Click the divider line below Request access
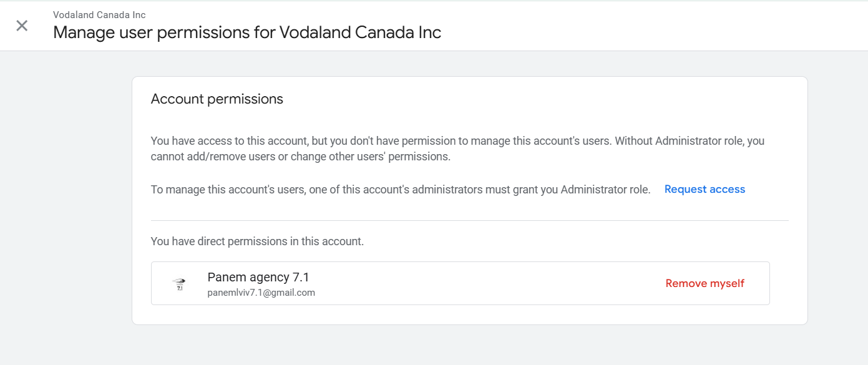 pyautogui.click(x=469, y=220)
